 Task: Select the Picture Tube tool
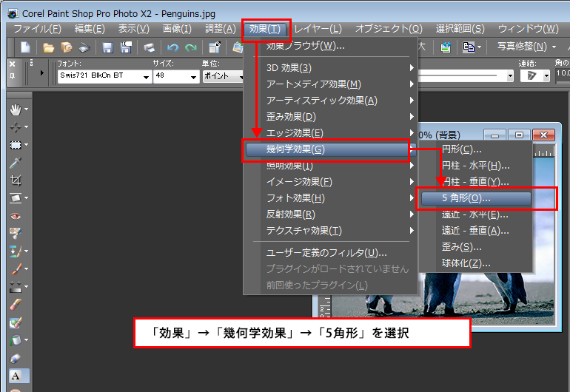(x=16, y=358)
